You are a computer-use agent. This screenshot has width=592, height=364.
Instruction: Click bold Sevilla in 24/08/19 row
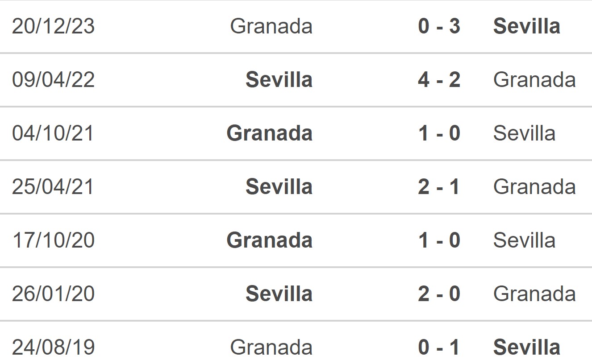526,347
